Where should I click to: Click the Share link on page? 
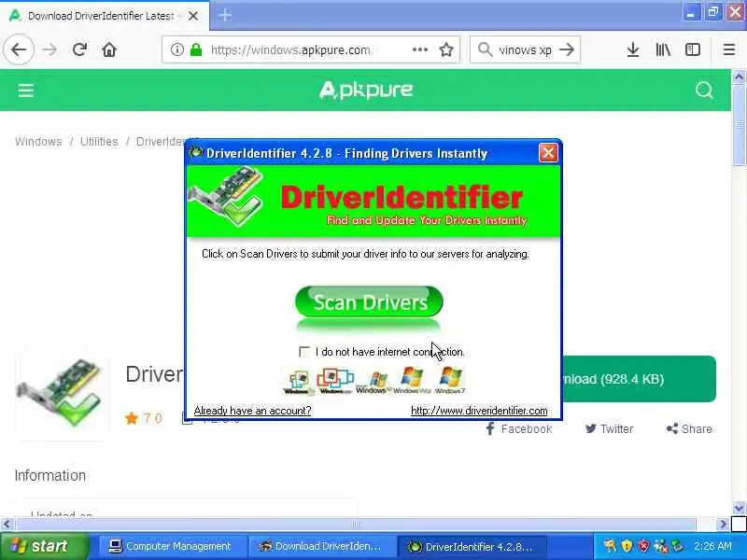(689, 429)
